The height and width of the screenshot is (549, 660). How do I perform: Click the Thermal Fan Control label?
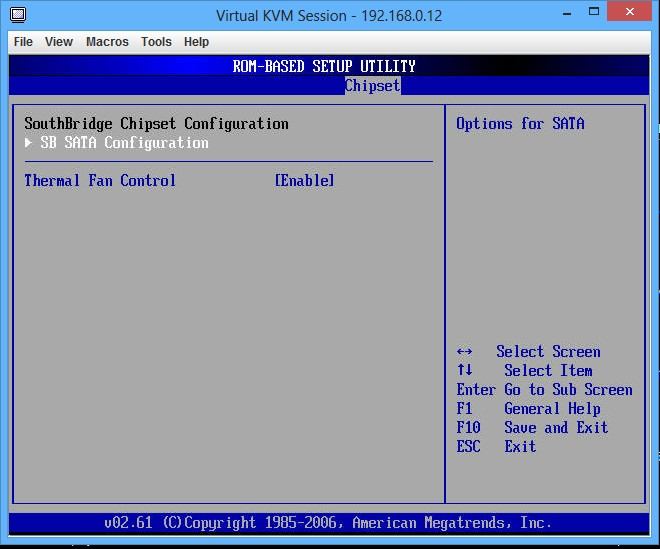(x=100, y=181)
